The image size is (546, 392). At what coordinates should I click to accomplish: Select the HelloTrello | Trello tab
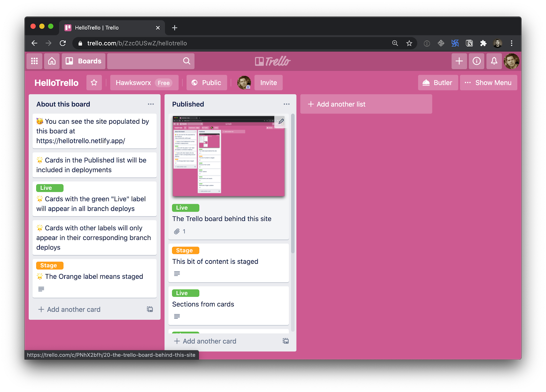tap(112, 28)
